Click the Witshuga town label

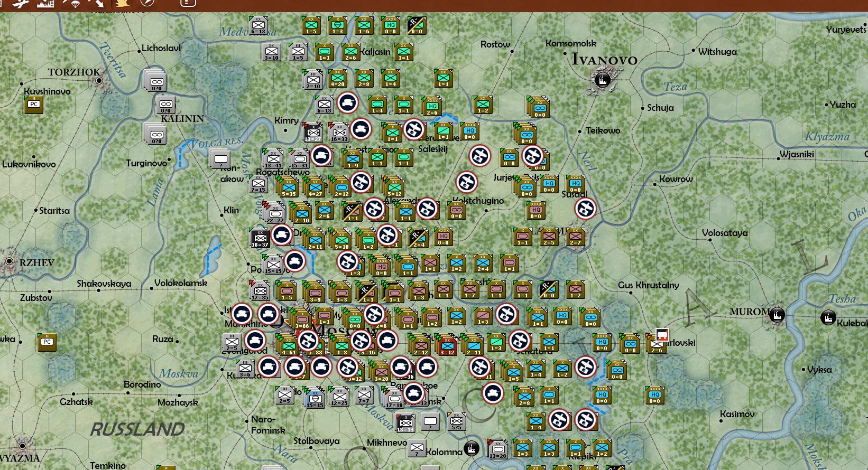717,52
